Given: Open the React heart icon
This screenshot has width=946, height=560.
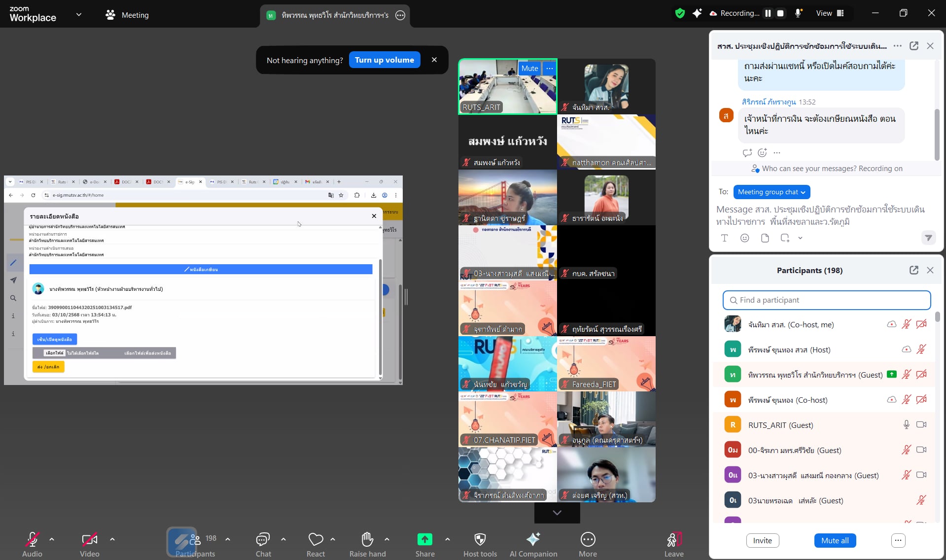Looking at the screenshot, I should point(315,540).
